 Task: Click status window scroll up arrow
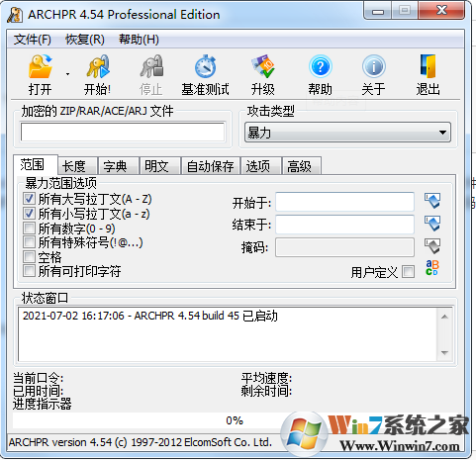[x=444, y=317]
